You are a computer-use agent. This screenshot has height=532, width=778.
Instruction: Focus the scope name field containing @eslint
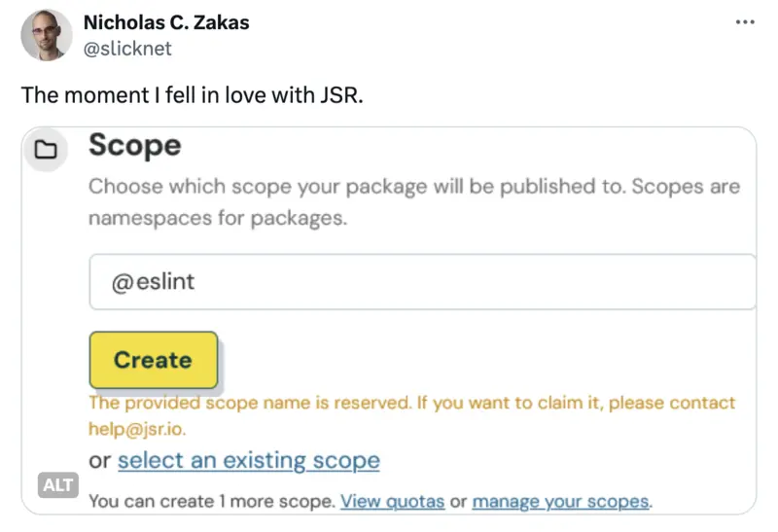point(422,282)
